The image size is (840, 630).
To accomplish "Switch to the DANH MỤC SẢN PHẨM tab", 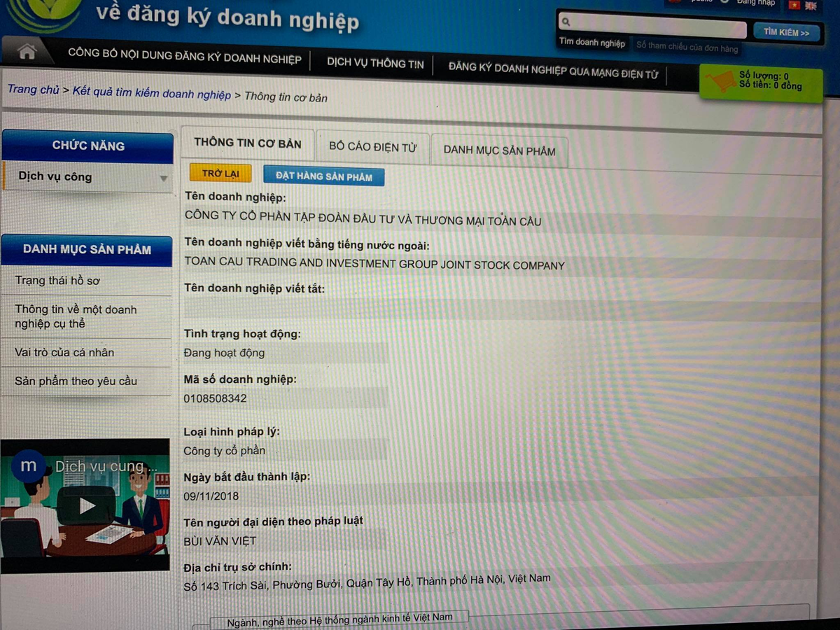I will (x=499, y=150).
